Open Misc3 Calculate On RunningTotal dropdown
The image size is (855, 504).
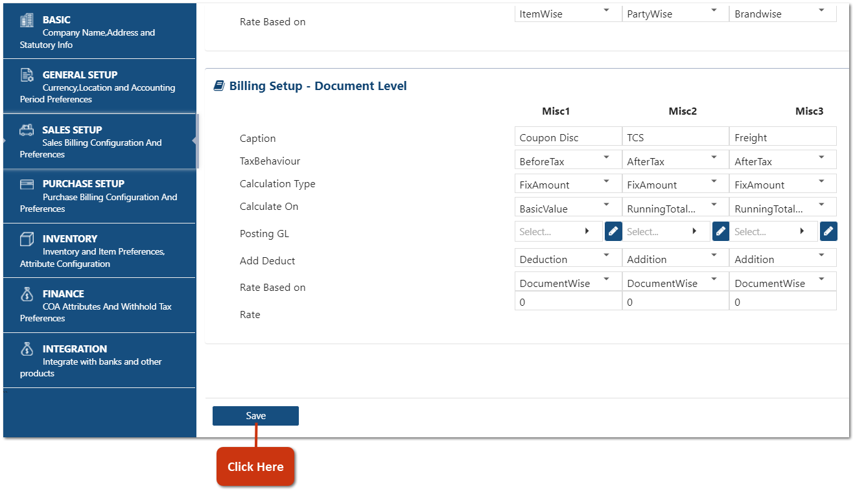[783, 207]
